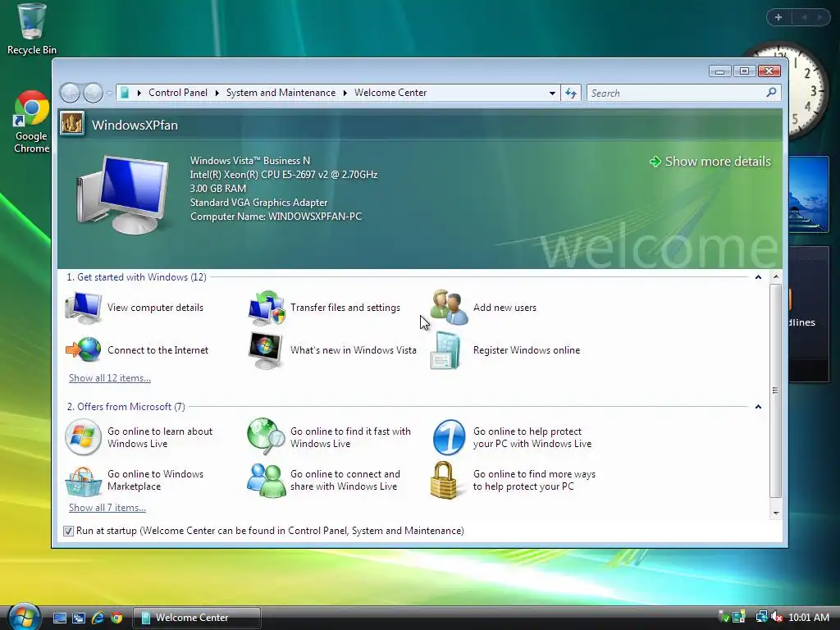Open address bar history dropdown arrow

[552, 94]
